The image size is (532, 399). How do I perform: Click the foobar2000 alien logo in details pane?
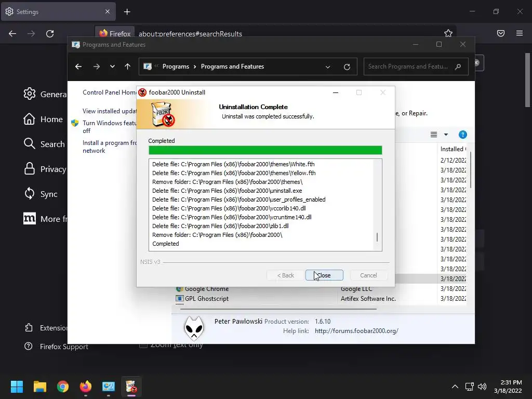194,328
